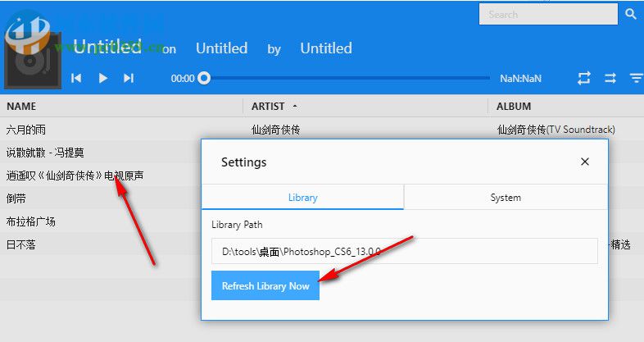
Task: Sort by ALBUM column header
Action: [514, 107]
